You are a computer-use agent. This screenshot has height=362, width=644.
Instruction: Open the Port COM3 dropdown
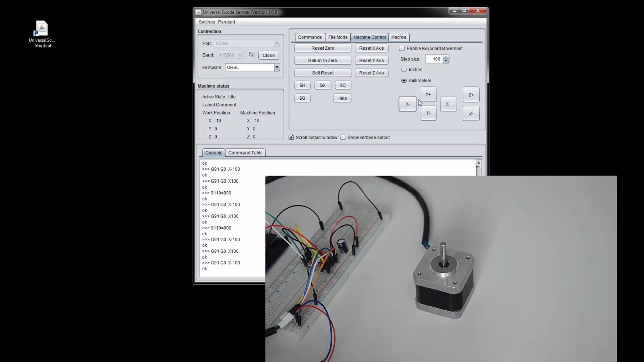pos(276,43)
